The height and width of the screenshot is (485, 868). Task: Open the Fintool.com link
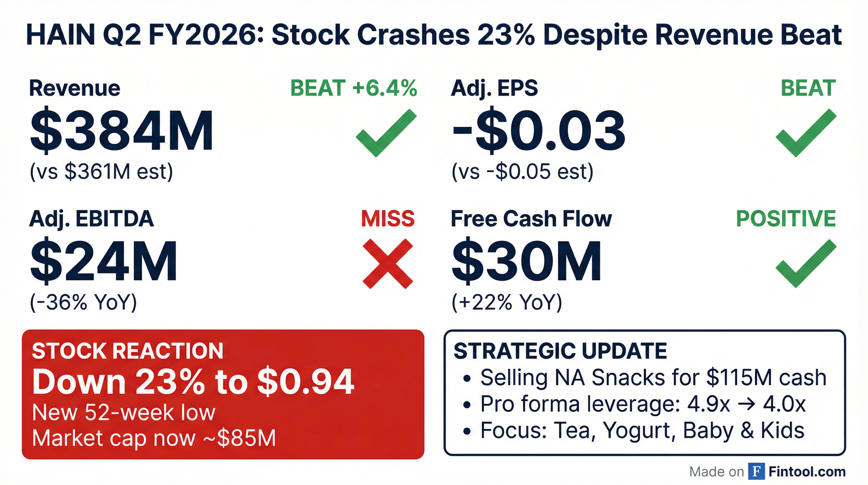click(x=807, y=471)
